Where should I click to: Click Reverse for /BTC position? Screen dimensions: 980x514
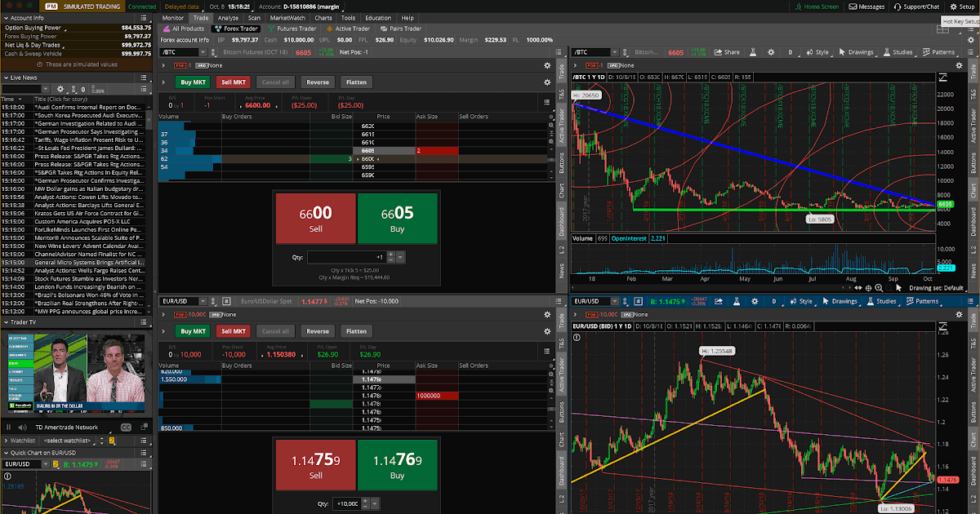point(318,82)
